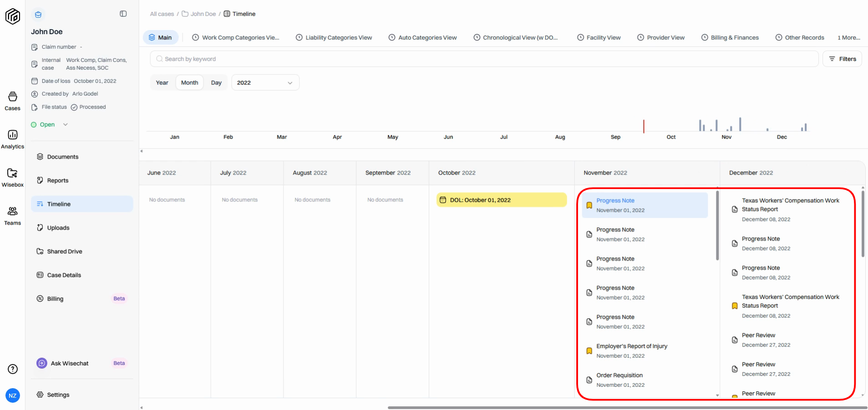868x410 pixels.
Task: Click the app logo at top left
Action: click(13, 16)
